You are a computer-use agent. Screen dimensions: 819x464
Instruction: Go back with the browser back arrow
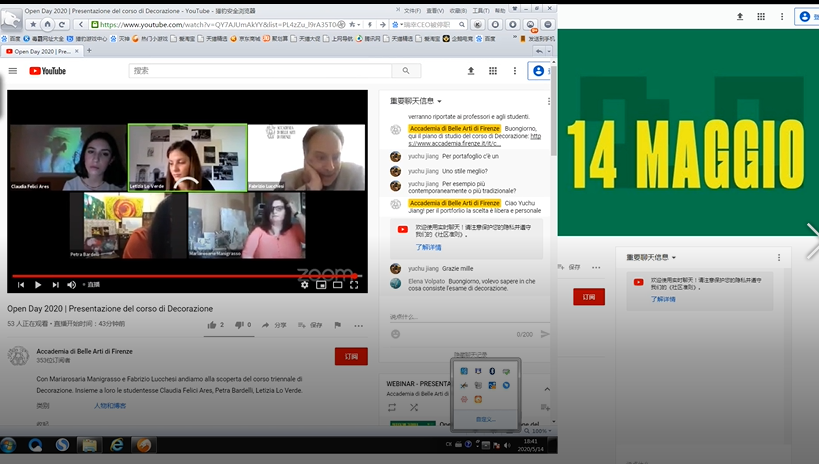click(x=80, y=24)
